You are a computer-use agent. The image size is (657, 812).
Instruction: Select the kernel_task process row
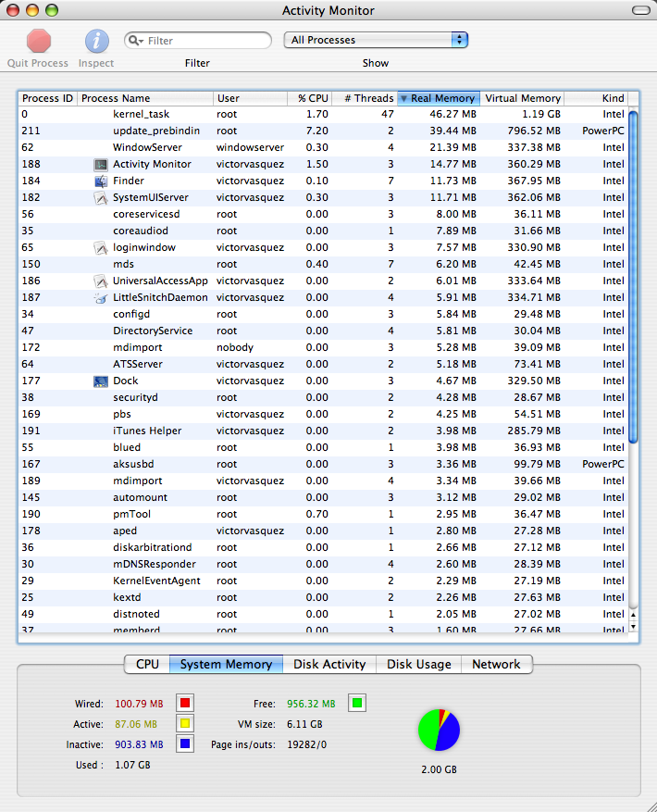pos(323,115)
